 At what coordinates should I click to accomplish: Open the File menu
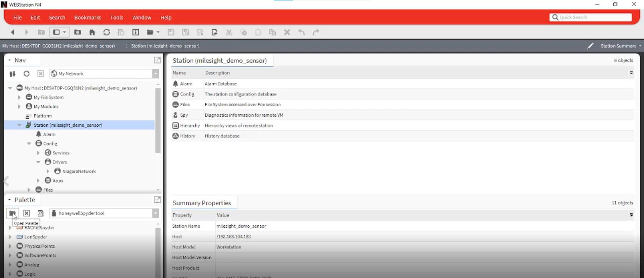click(x=17, y=18)
